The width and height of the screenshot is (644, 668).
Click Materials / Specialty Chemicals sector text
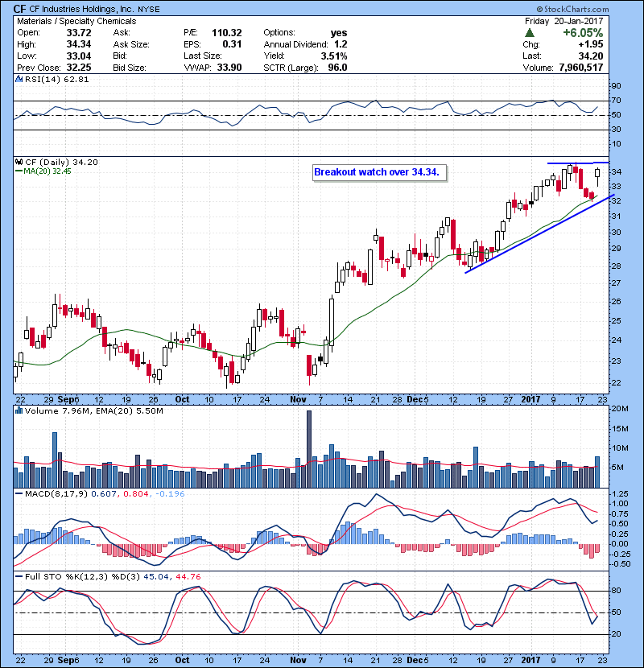(x=76, y=21)
